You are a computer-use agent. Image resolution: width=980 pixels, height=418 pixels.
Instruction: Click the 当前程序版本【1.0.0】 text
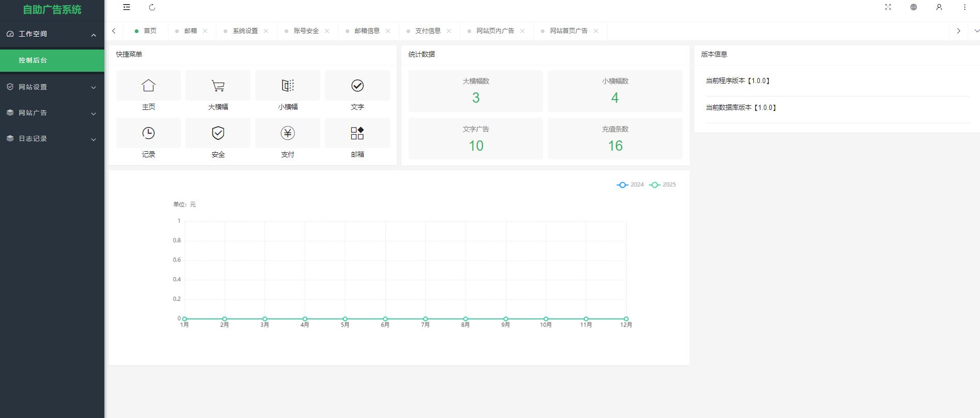coord(738,81)
